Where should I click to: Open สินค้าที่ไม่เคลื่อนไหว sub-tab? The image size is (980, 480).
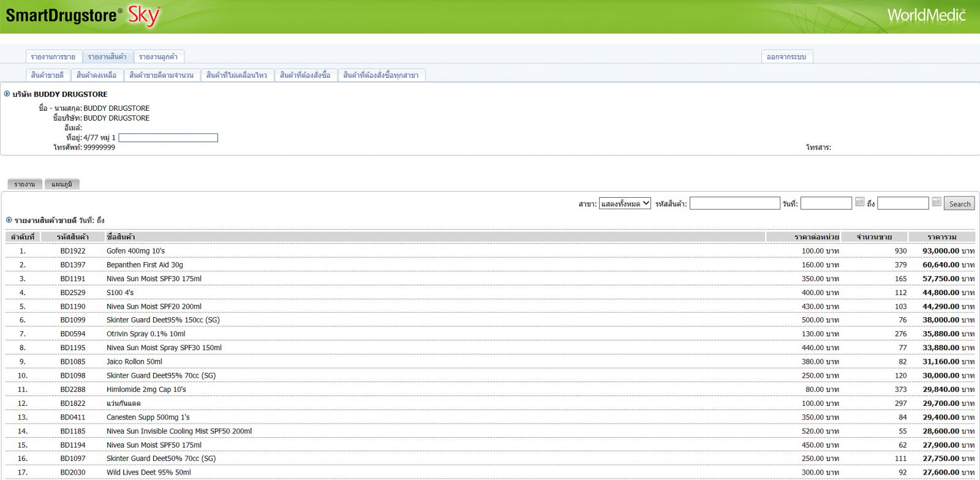[236, 75]
